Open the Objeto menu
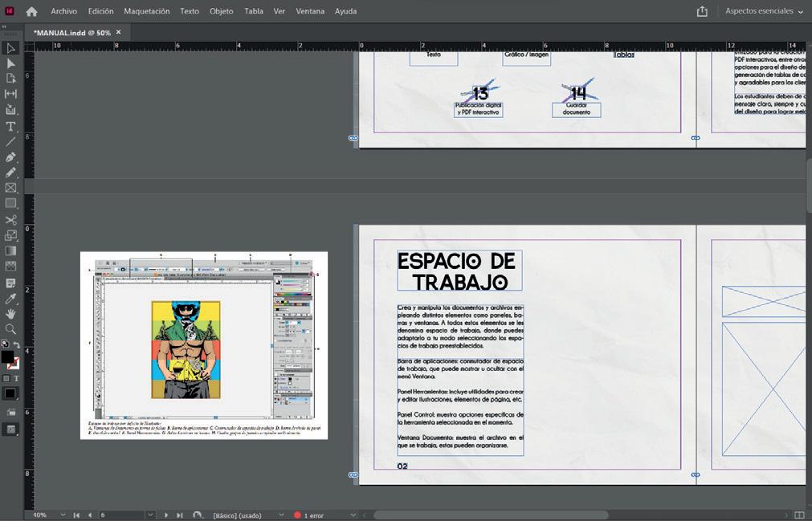This screenshot has width=812, height=521. click(221, 11)
